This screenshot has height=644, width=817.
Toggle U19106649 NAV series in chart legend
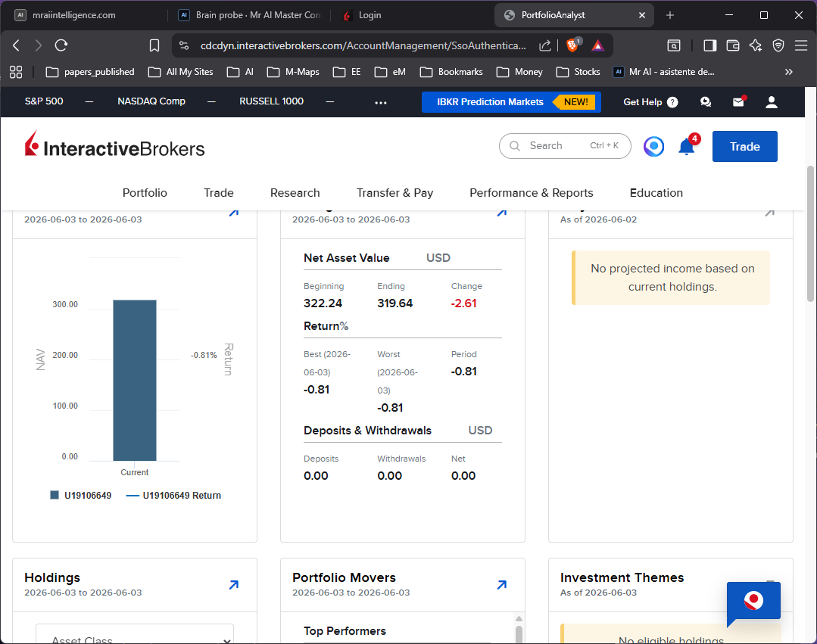(81, 495)
